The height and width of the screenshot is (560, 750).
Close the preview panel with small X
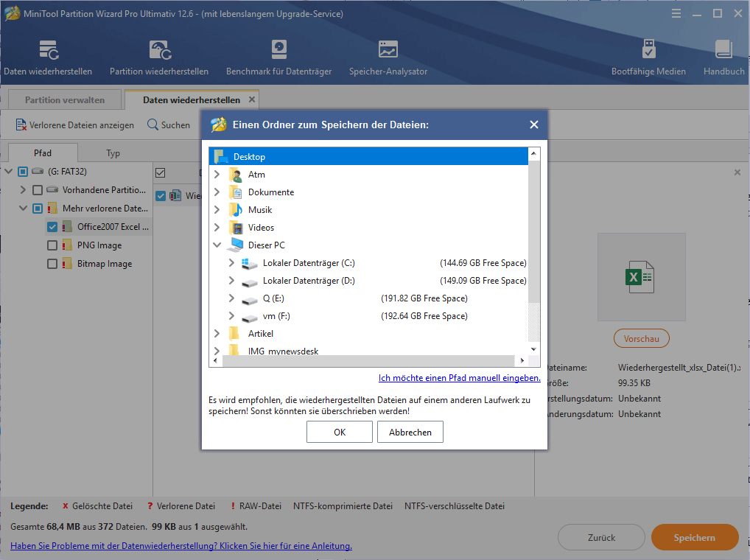click(737, 172)
